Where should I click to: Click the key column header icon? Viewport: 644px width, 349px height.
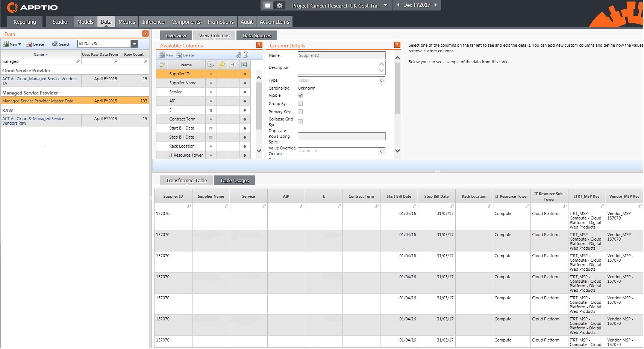222,65
